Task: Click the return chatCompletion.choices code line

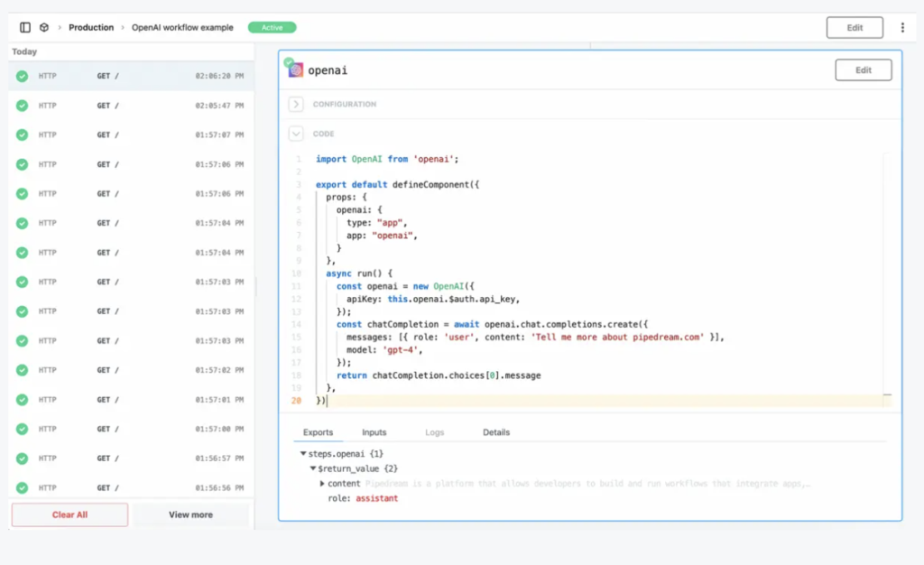Action: click(439, 375)
